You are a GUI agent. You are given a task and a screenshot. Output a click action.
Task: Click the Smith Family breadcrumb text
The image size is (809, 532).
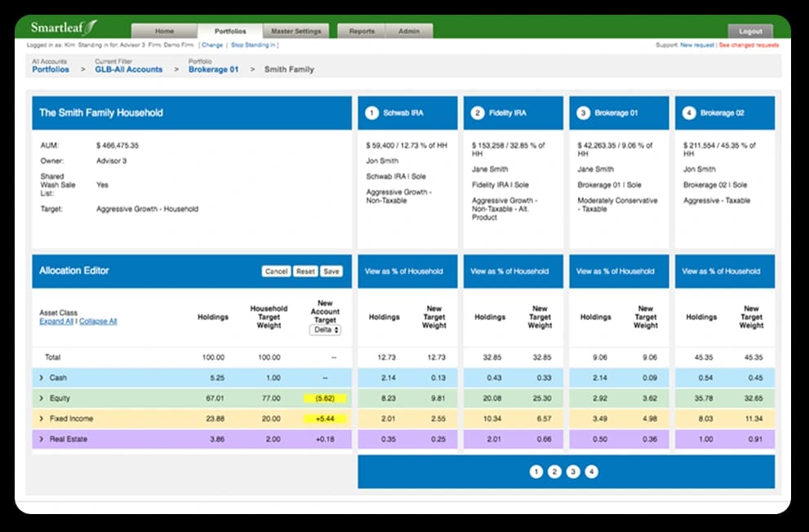click(x=289, y=69)
